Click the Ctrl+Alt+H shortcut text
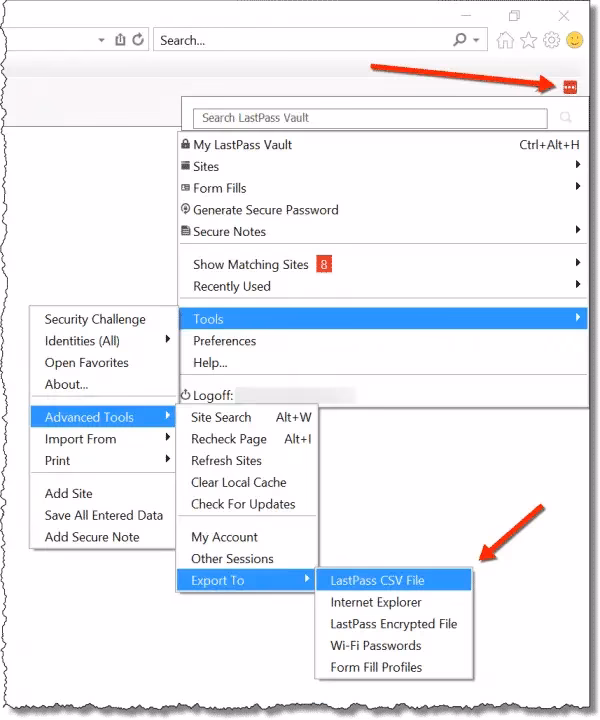 point(549,145)
